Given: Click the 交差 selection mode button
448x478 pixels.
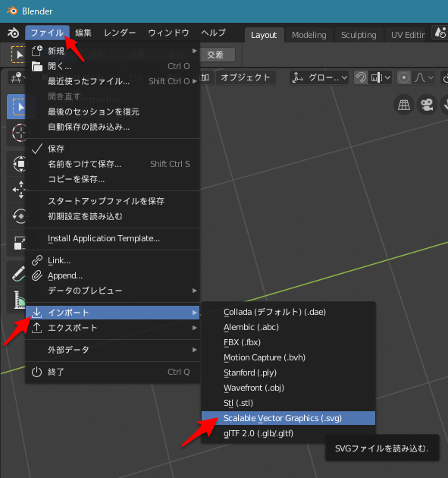Looking at the screenshot, I should coord(215,55).
